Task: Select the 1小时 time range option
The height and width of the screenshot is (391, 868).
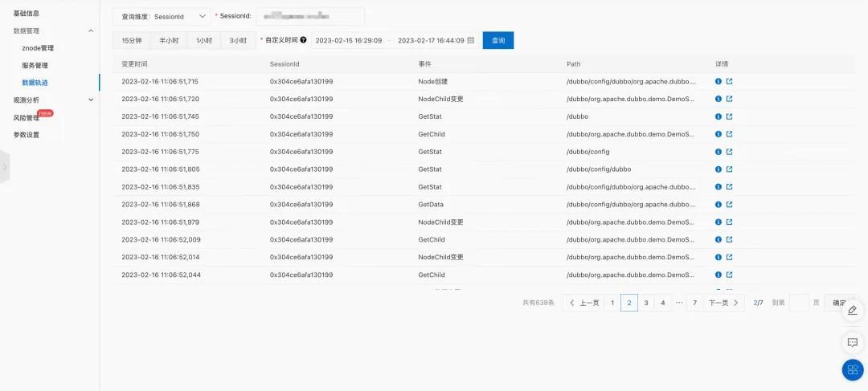Action: [x=204, y=40]
